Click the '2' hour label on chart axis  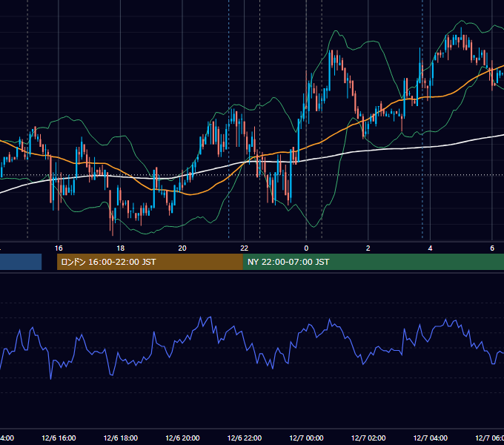click(368, 248)
